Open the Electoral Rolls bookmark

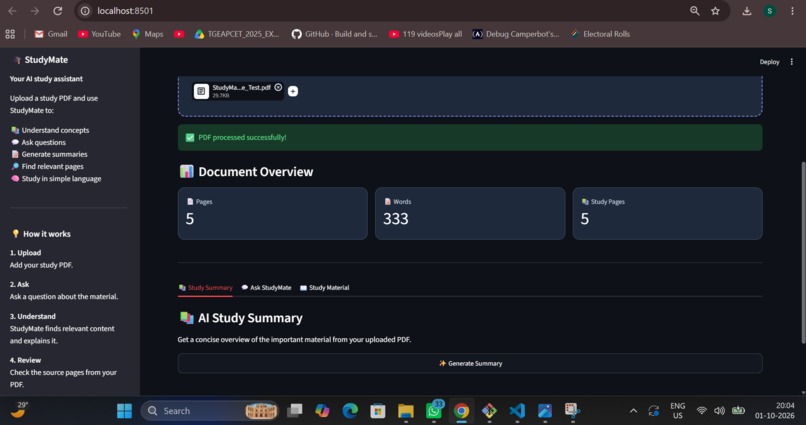pos(600,34)
